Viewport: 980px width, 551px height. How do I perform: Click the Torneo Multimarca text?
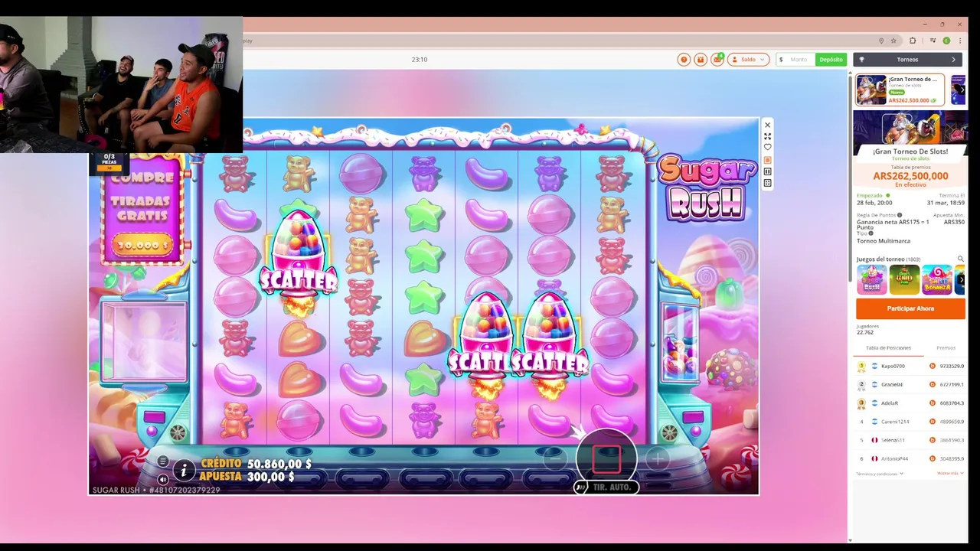883,241
